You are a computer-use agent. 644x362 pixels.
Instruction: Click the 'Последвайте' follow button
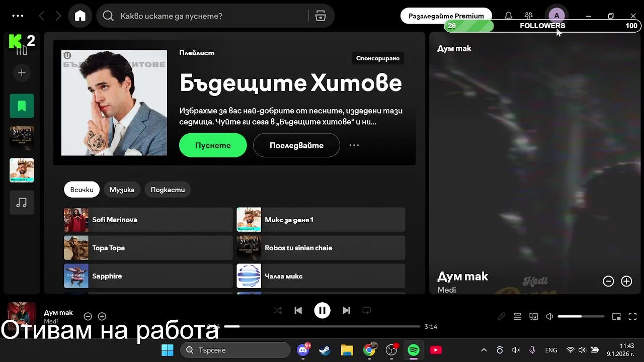pos(296,145)
